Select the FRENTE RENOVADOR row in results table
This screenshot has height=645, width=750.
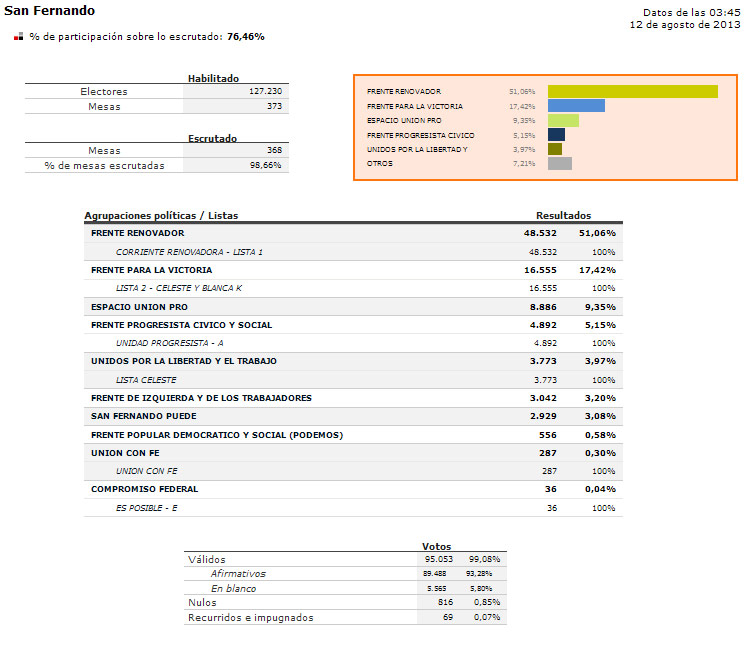(137, 233)
